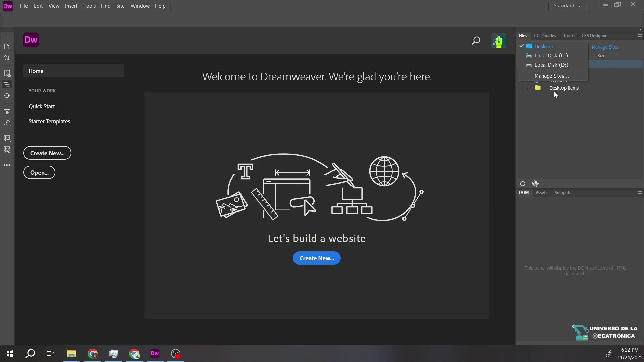Screen dimensions: 644x362
Task: Open the Files panel options menu
Action: [639, 35]
